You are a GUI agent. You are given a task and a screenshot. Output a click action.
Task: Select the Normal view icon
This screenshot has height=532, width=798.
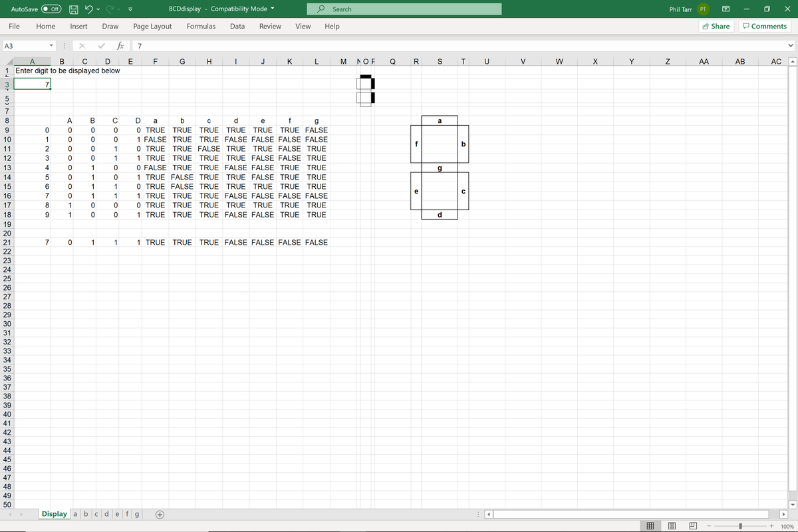tap(650, 526)
